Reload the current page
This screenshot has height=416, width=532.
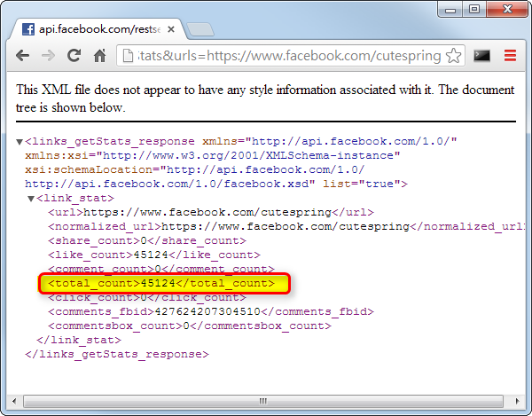click(x=74, y=56)
